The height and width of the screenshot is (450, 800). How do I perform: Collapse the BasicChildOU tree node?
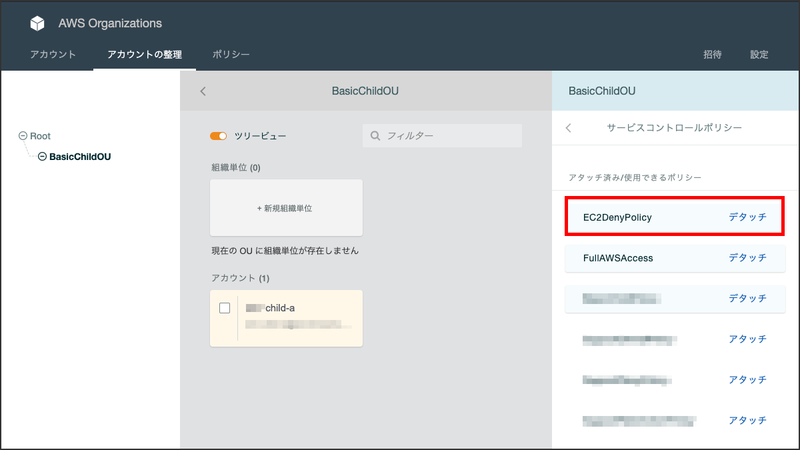(x=42, y=157)
